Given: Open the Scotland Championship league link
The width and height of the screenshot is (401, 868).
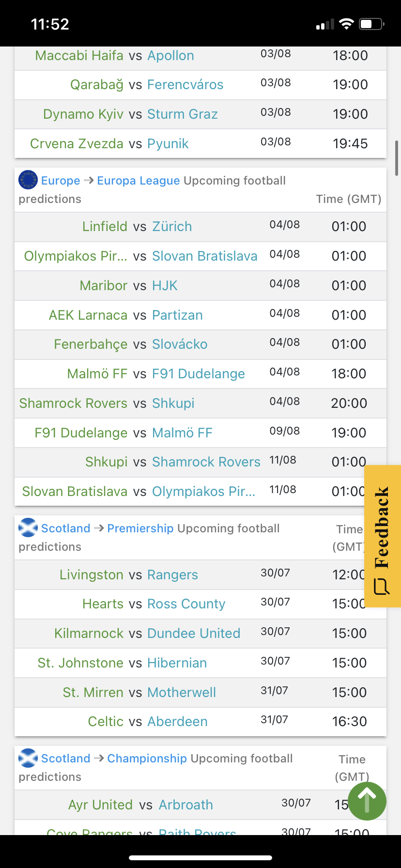Looking at the screenshot, I should [x=147, y=758].
